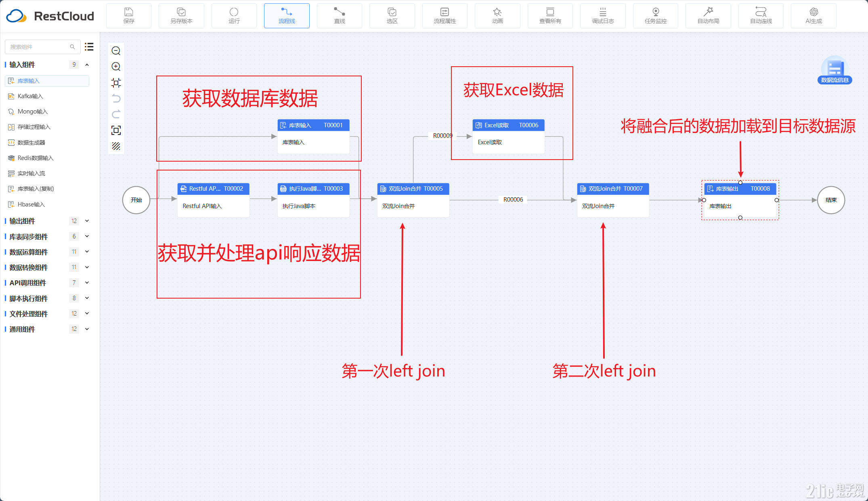
Task: Run the flow with 运行 button
Action: coord(234,16)
